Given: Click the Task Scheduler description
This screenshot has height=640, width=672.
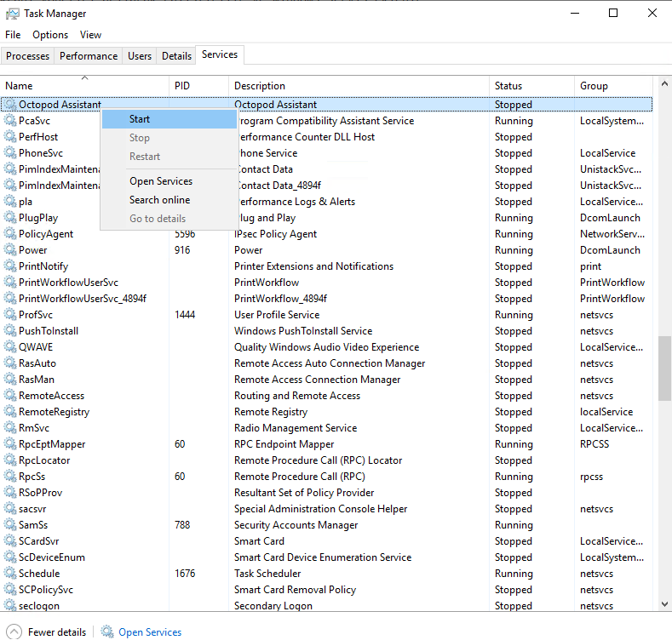Looking at the screenshot, I should [267, 574].
